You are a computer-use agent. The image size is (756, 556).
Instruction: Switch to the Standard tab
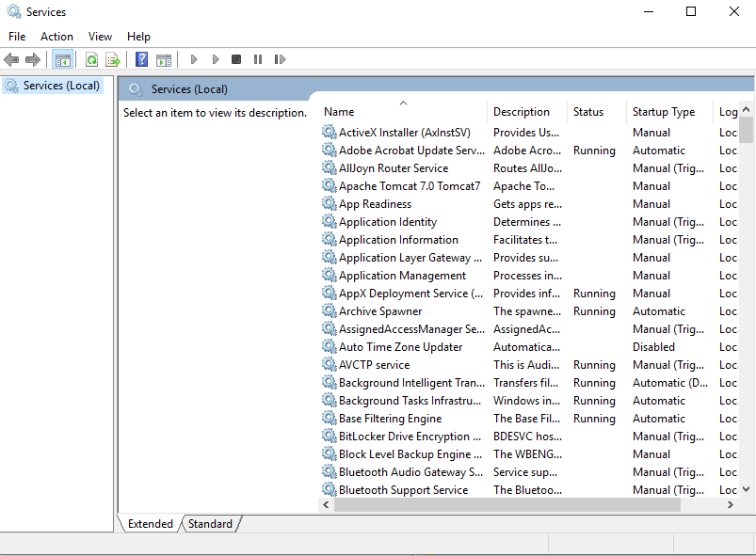coord(210,524)
